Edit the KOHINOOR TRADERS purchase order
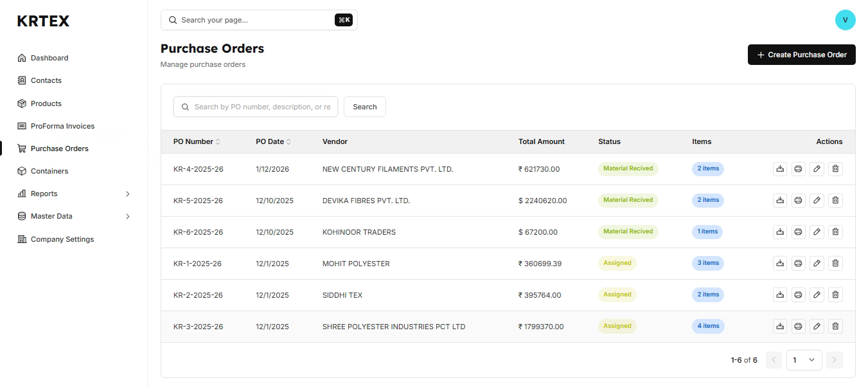Screen dimensions: 868x389 pos(817,232)
